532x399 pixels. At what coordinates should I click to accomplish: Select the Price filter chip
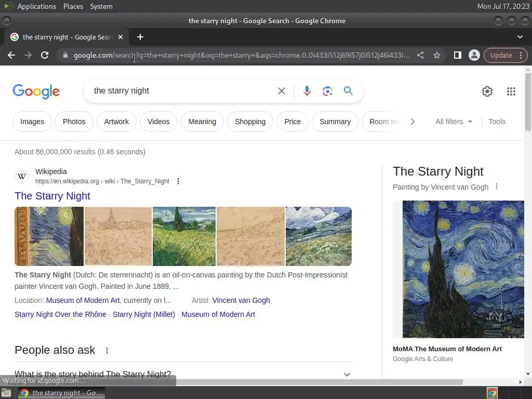[x=292, y=122]
